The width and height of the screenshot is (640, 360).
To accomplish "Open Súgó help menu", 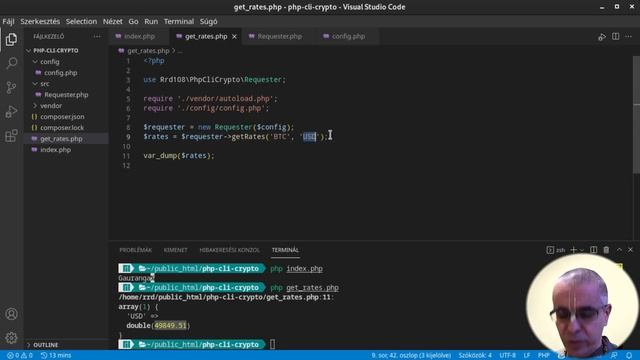I will point(209,21).
